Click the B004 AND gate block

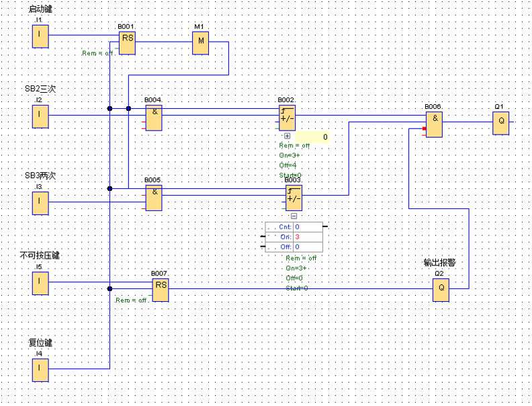coord(154,117)
